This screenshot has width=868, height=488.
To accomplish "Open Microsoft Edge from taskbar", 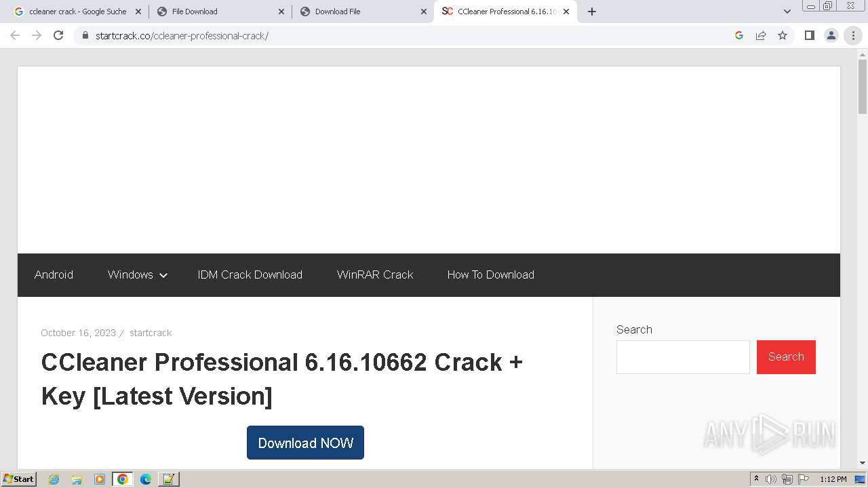I will point(146,479).
